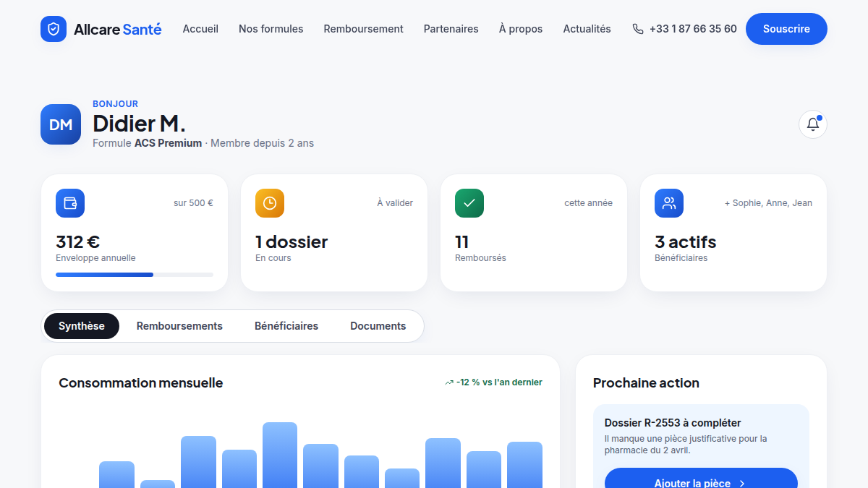Click the "Bénéficiaires" card label
868x488 pixels.
pyautogui.click(x=681, y=258)
